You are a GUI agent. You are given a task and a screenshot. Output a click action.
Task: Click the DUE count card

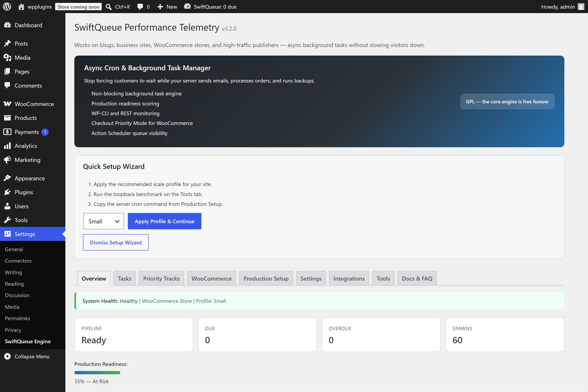pyautogui.click(x=257, y=335)
